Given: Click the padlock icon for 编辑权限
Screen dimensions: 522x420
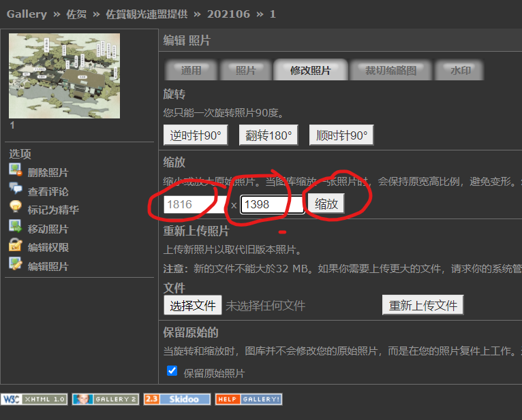Looking at the screenshot, I should tap(15, 246).
